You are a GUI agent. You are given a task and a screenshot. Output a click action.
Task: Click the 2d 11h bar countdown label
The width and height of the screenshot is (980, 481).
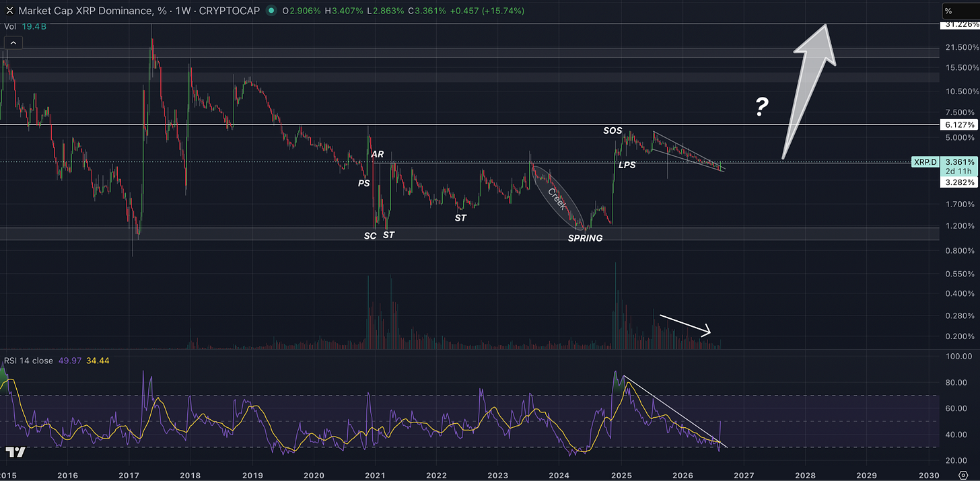pos(958,172)
